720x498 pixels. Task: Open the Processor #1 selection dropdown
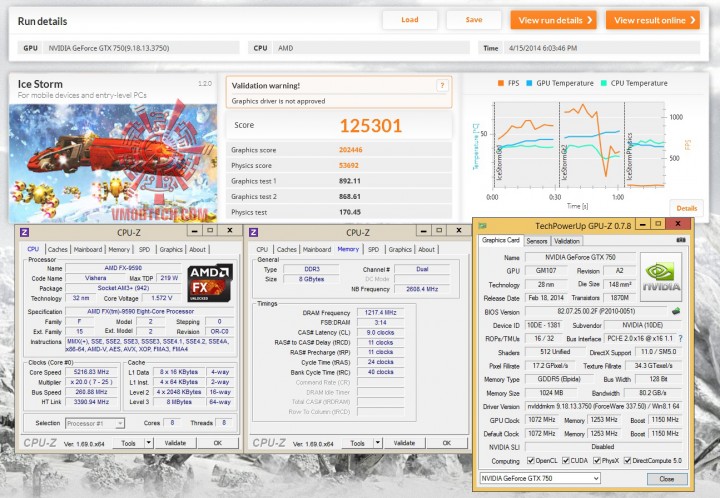95,423
